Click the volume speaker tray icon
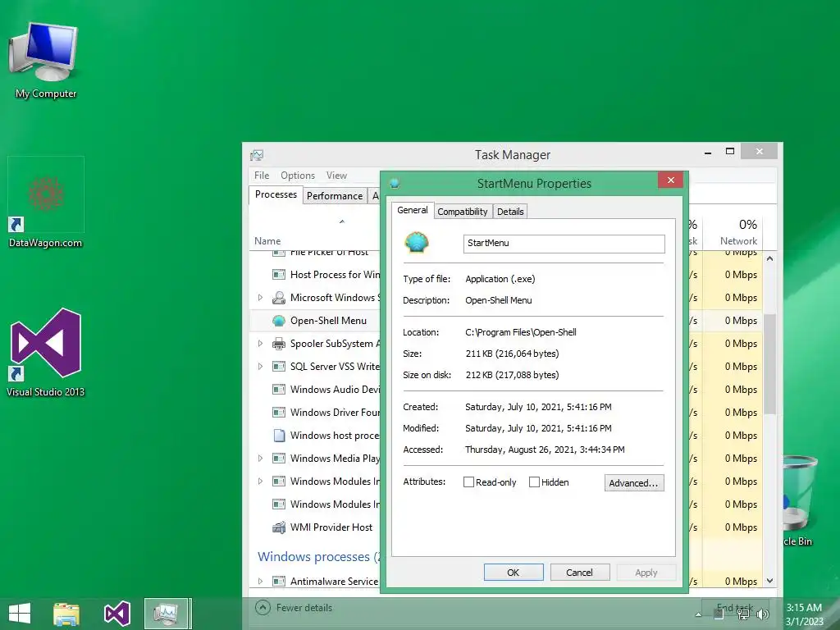 tap(762, 615)
